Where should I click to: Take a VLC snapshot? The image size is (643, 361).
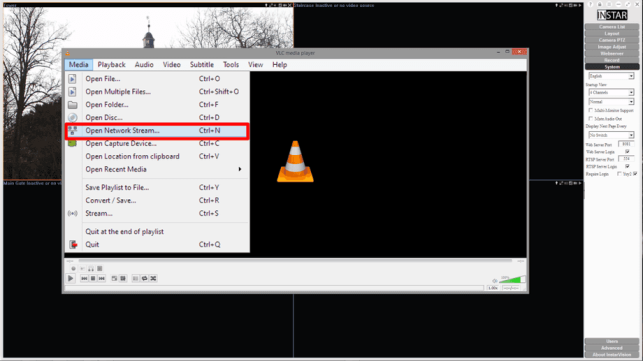(82, 269)
